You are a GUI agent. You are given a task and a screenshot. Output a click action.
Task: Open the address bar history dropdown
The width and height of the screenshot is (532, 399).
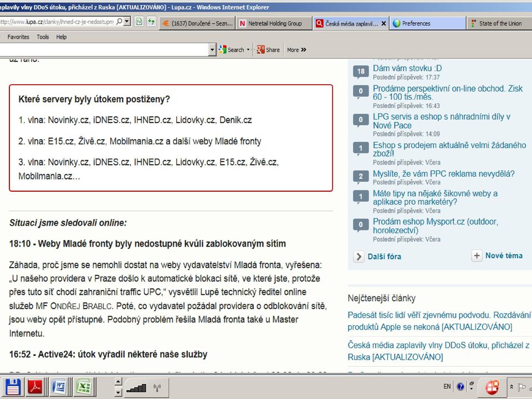[127, 22]
